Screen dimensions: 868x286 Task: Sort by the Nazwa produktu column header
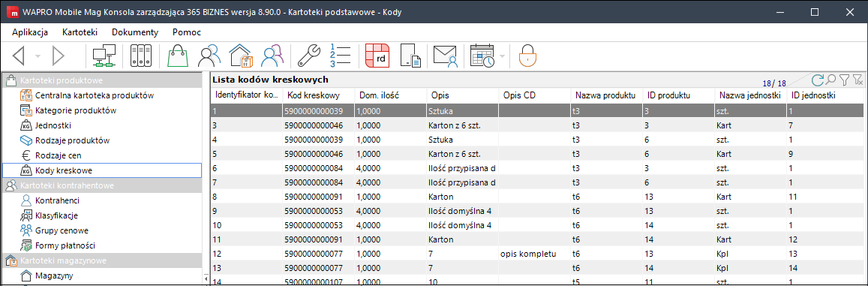[606, 95]
